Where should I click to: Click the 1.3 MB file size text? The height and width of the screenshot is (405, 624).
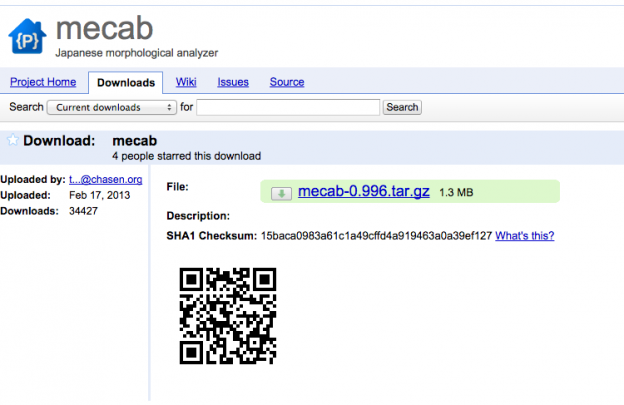[456, 192]
